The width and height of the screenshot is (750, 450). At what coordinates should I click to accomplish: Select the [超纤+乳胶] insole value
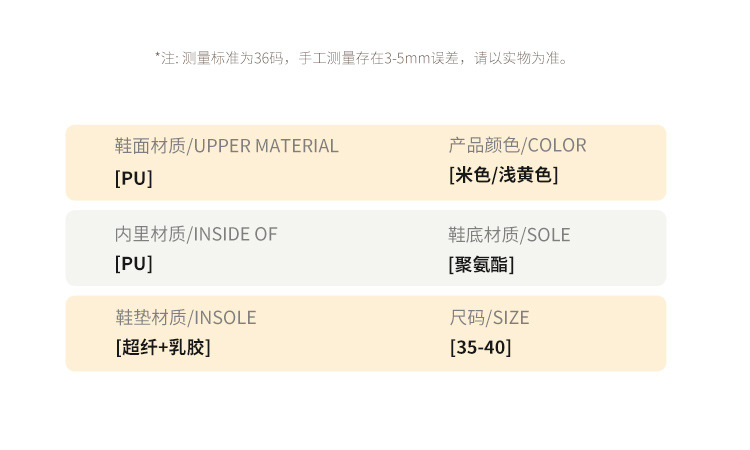click(x=163, y=348)
